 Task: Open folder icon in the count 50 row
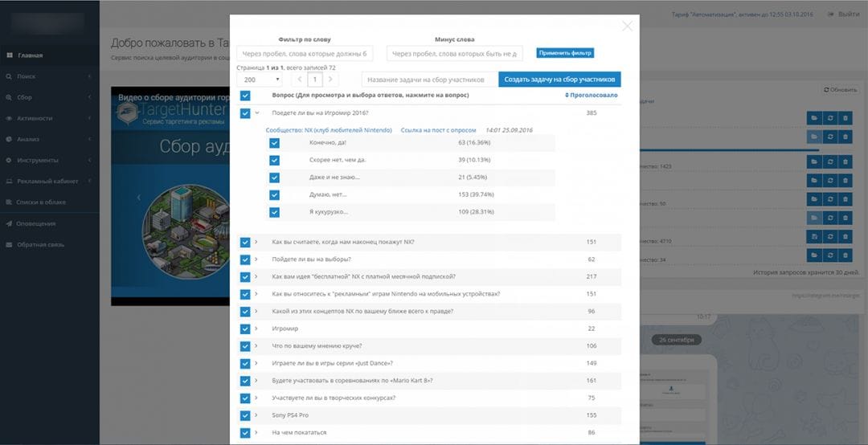[x=814, y=199]
